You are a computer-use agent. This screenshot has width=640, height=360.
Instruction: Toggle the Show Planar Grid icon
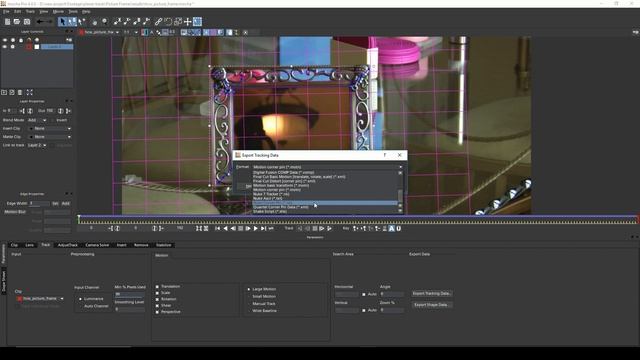click(x=198, y=22)
